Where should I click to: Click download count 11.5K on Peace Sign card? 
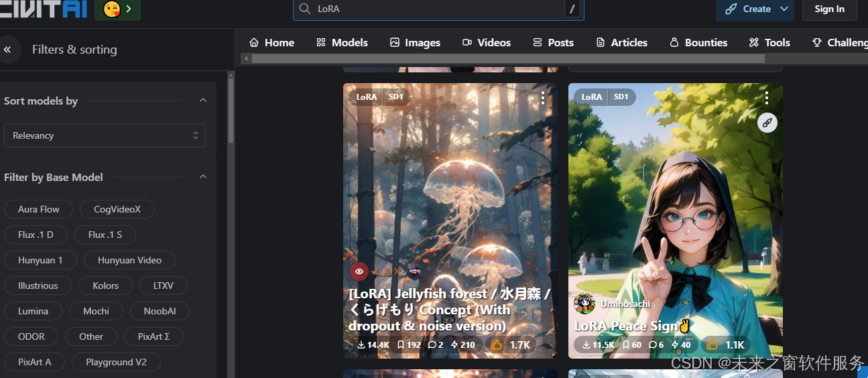pyautogui.click(x=599, y=345)
